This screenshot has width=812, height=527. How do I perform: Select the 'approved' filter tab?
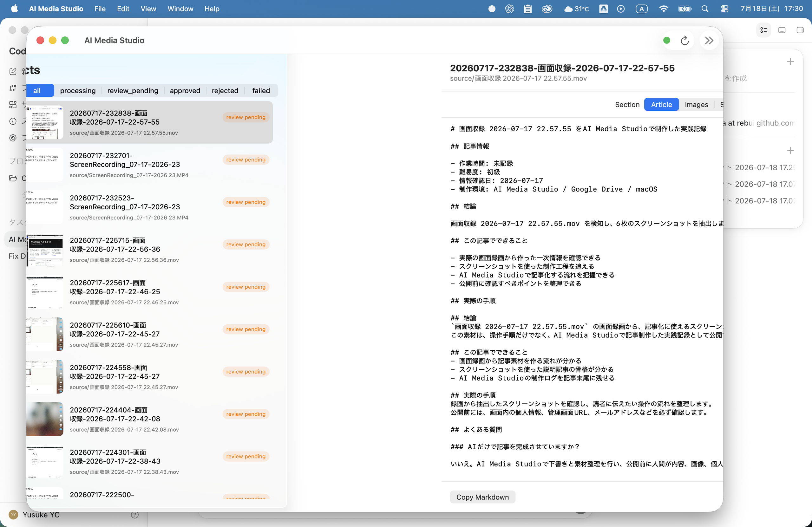pyautogui.click(x=185, y=91)
